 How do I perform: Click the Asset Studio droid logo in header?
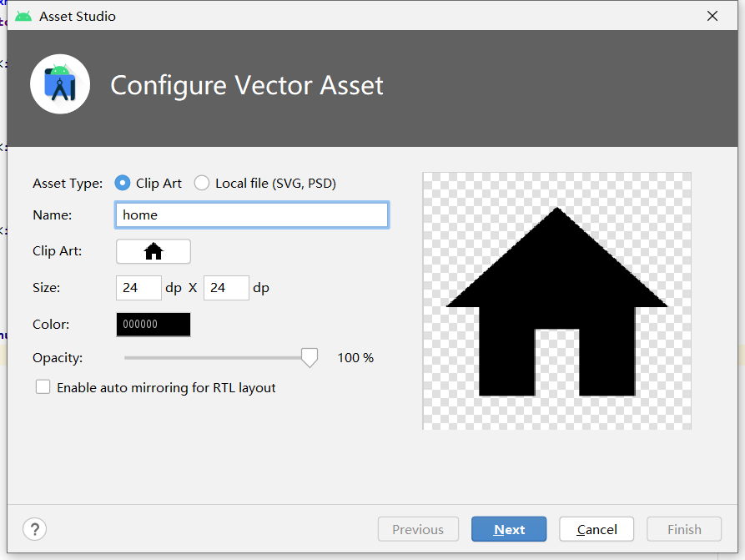(59, 83)
